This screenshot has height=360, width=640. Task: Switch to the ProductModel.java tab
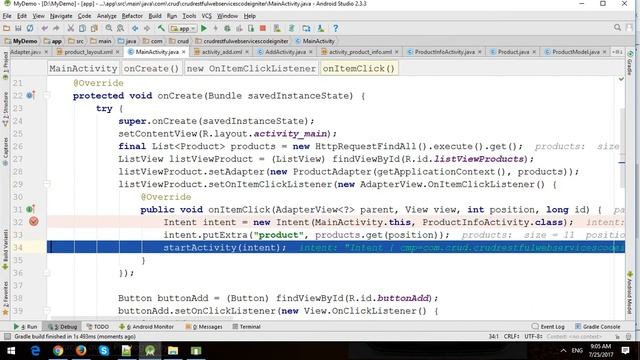pyautogui.click(x=576, y=52)
